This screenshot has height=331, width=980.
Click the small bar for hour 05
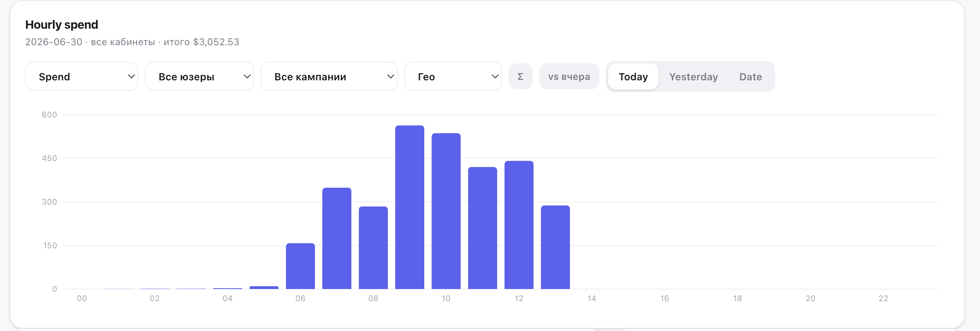(x=264, y=287)
